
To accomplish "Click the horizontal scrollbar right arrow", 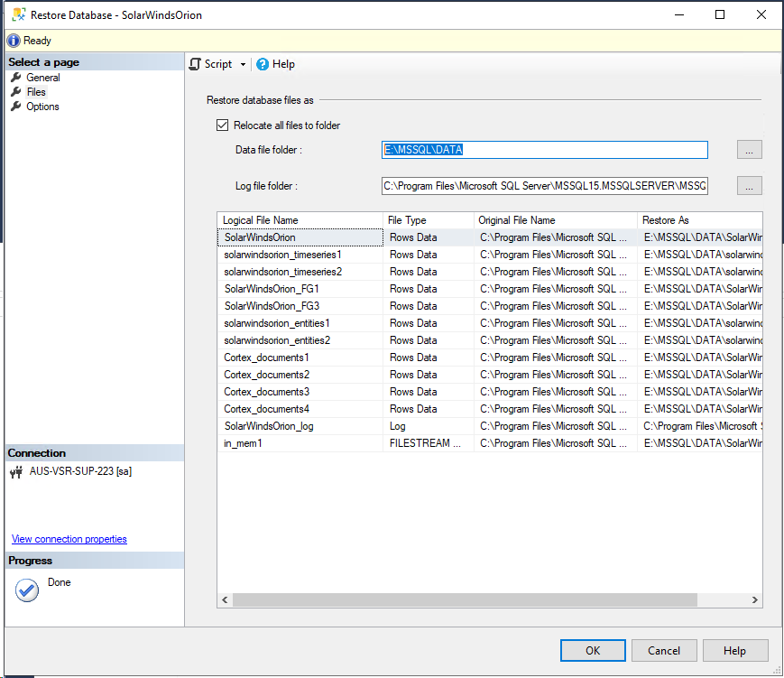I will pos(756,599).
